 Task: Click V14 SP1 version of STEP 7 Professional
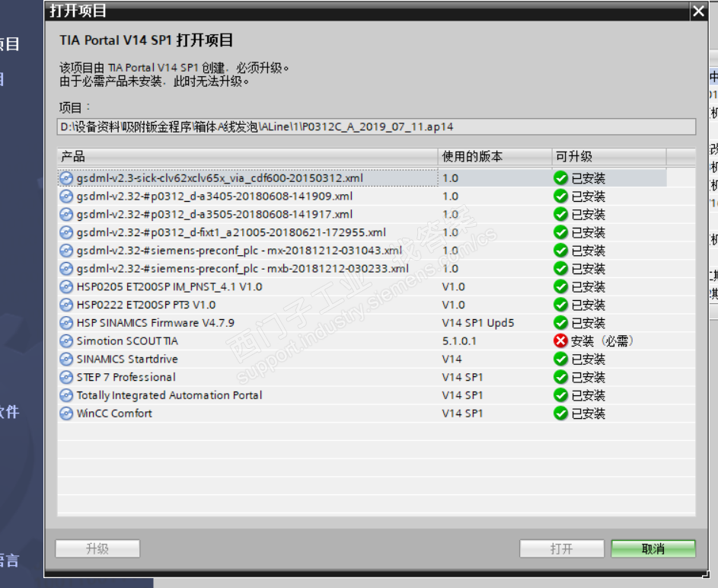(462, 377)
